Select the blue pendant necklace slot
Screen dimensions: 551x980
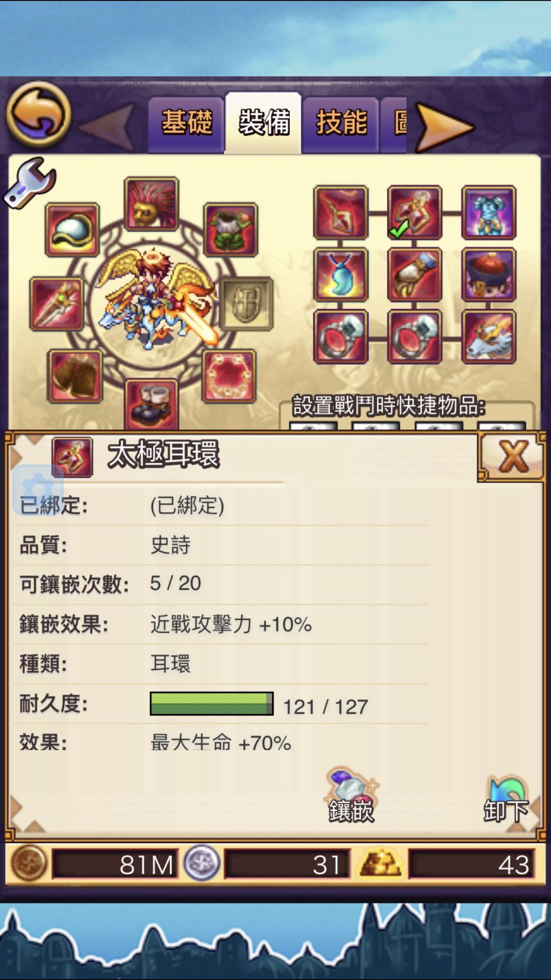pos(341,275)
